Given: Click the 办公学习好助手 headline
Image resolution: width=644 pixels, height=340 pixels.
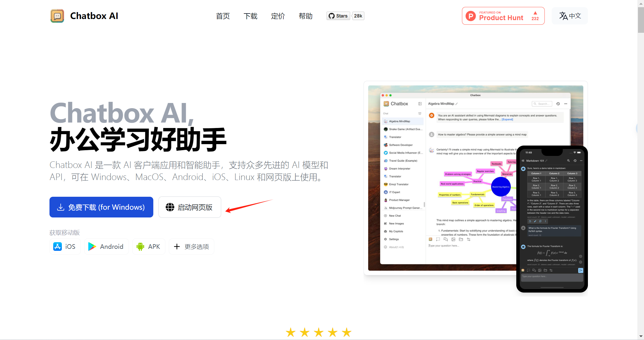Looking at the screenshot, I should pos(138,140).
